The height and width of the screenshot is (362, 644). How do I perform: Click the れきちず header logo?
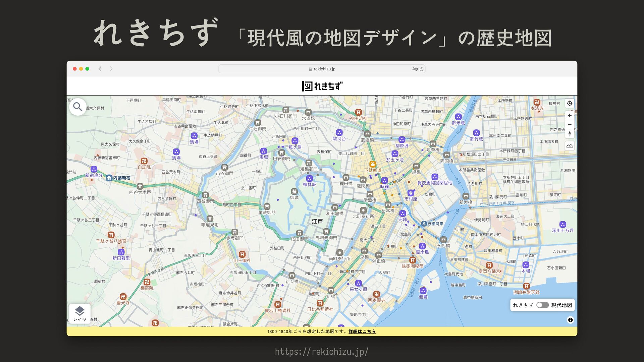(322, 86)
